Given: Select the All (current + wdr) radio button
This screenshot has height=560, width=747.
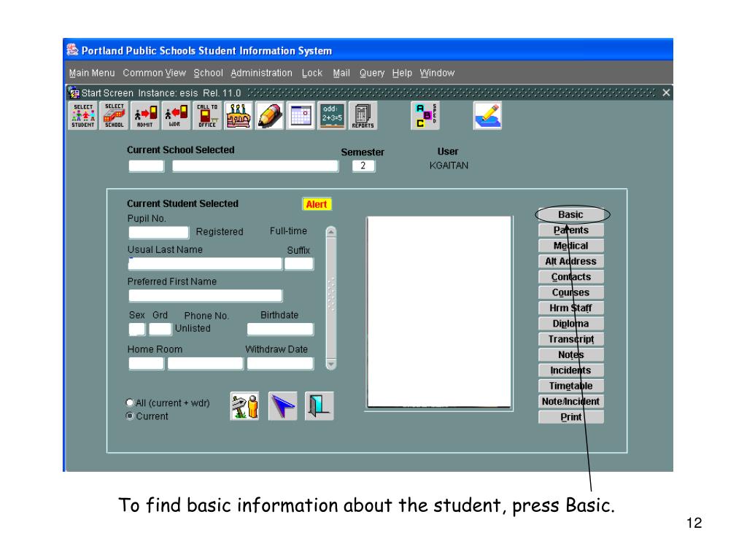Looking at the screenshot, I should (x=130, y=402).
